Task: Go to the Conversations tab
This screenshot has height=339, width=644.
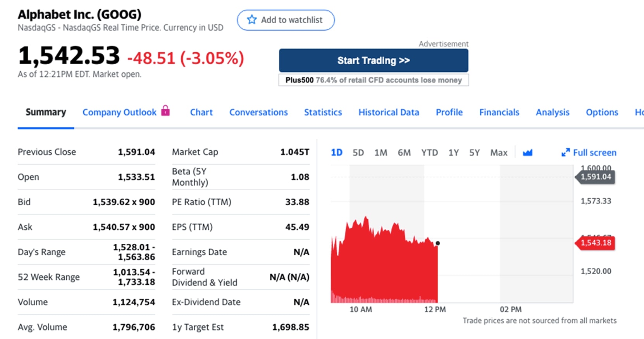Action: 258,112
